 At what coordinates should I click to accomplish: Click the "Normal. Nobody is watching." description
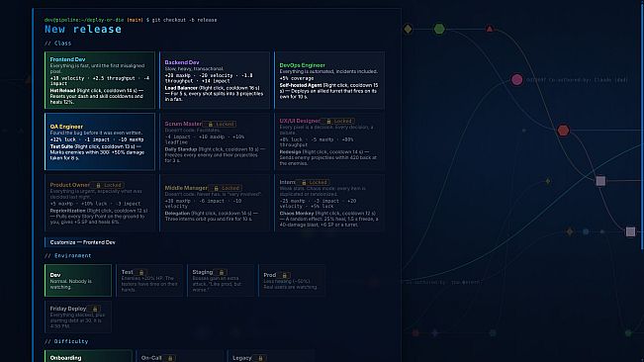coord(70,284)
